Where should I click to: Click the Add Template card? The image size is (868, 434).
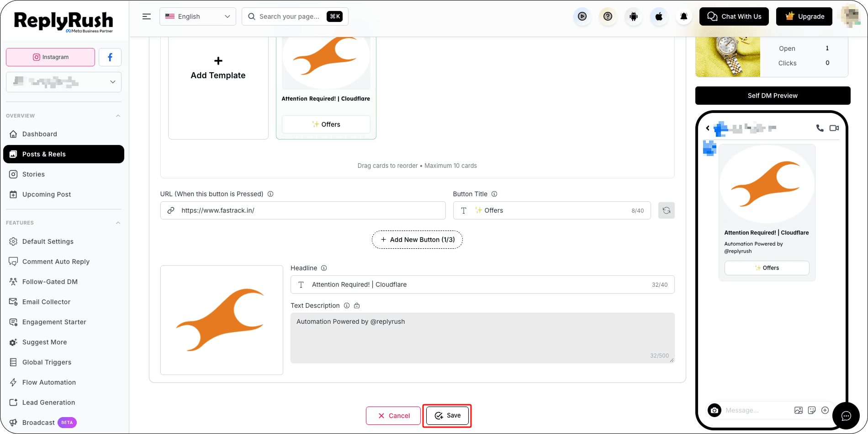(x=218, y=88)
